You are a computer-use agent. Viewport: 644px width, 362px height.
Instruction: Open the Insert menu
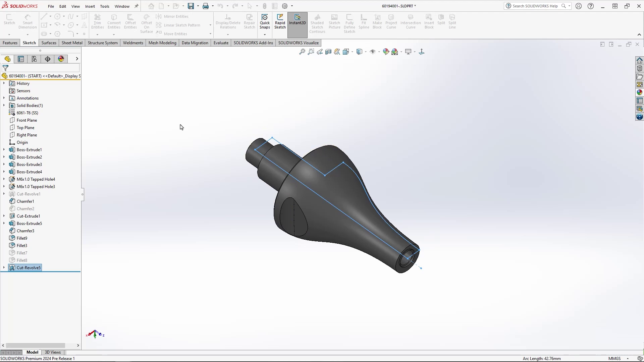coord(90,6)
